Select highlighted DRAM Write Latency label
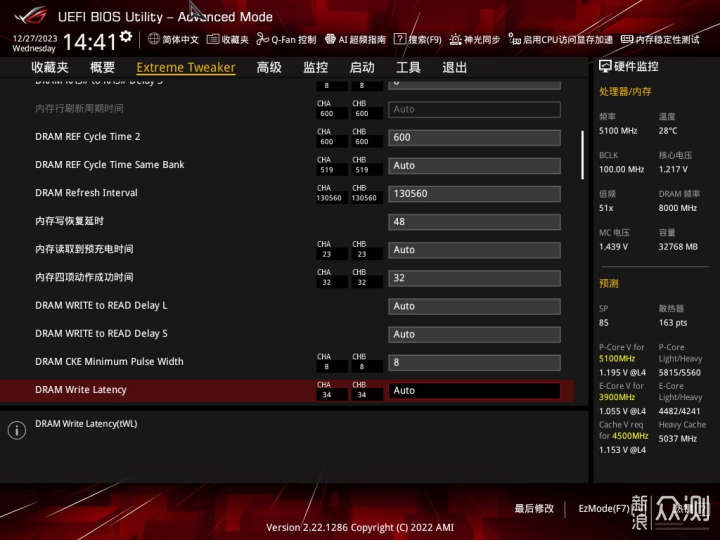 pos(81,390)
